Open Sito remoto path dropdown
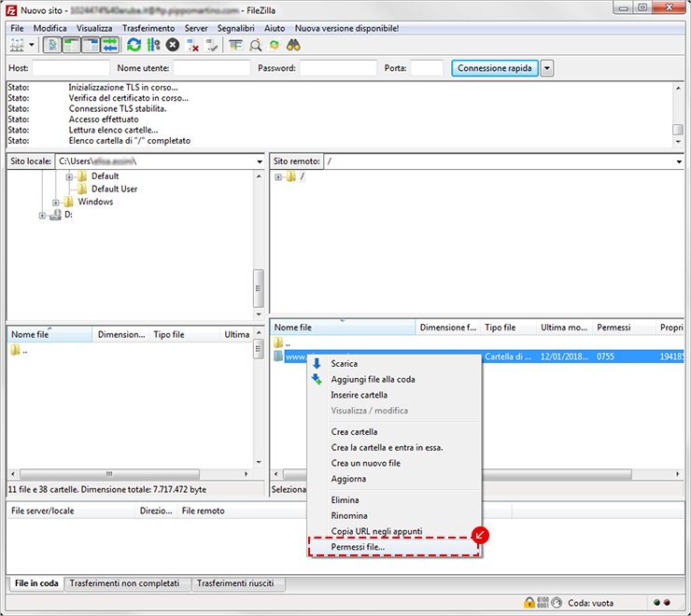 tap(679, 161)
